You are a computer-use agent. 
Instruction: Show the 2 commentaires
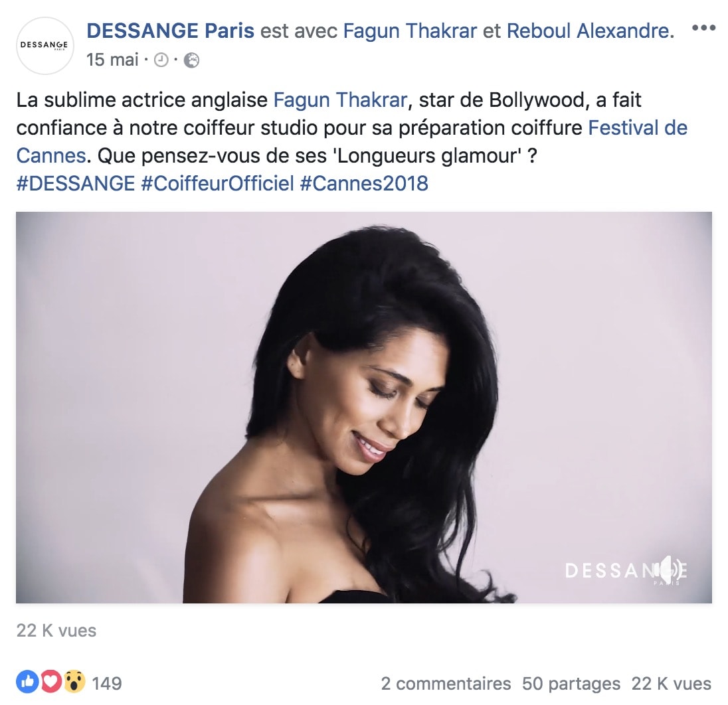tap(446, 684)
